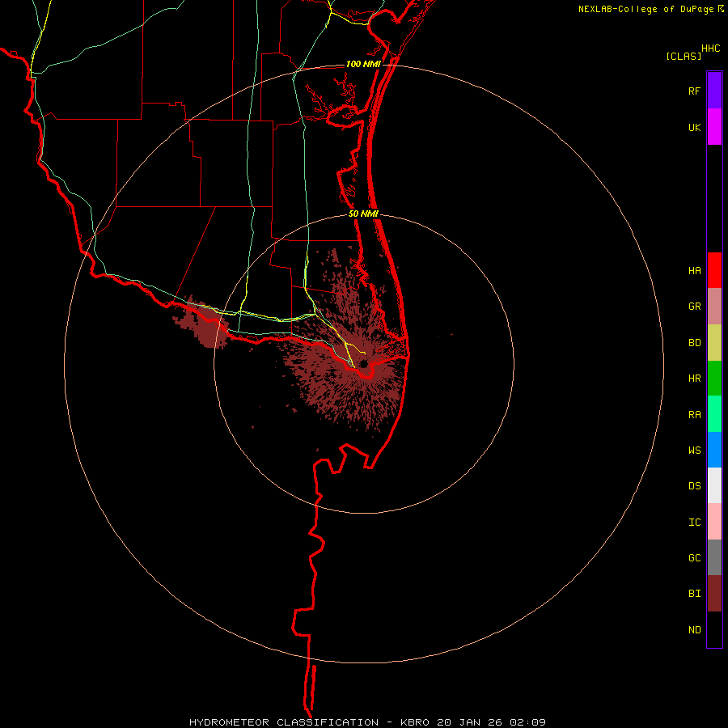Pick the RA light green legend swatch

(714, 414)
